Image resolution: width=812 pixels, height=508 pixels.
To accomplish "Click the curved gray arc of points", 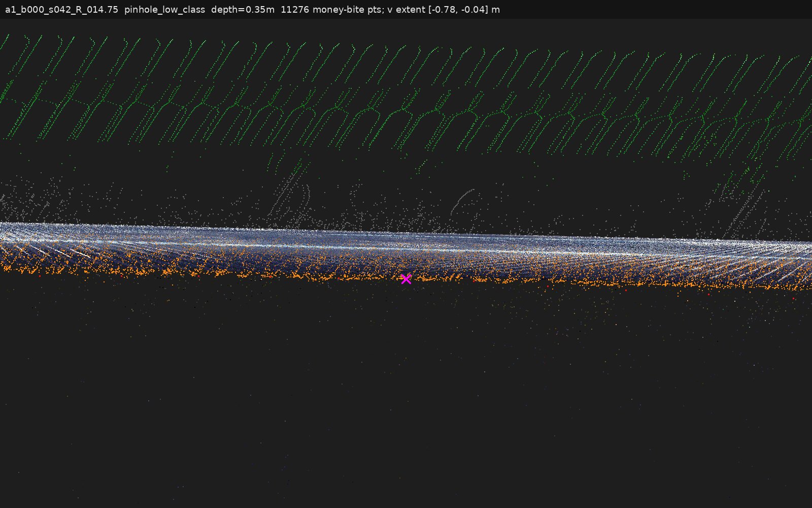I will [x=461, y=201].
